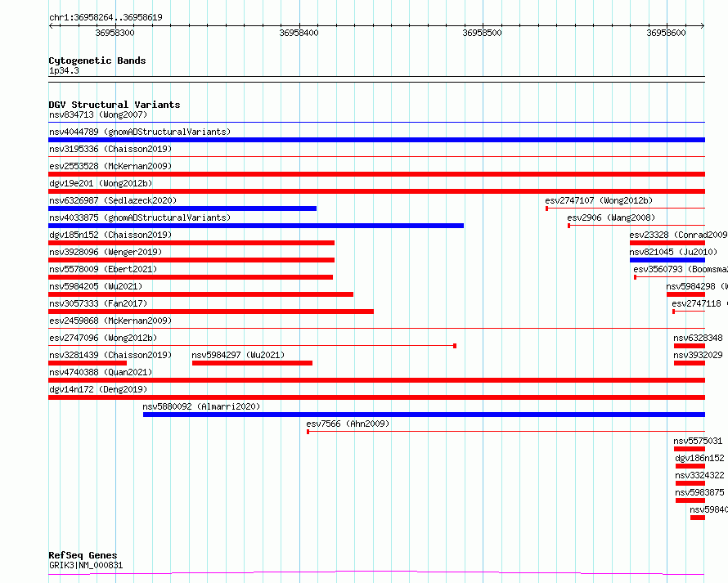Viewport: 728px width, 583px height.
Task: Click nsv5984205 (Wu2021) red bar
Action: (200, 294)
